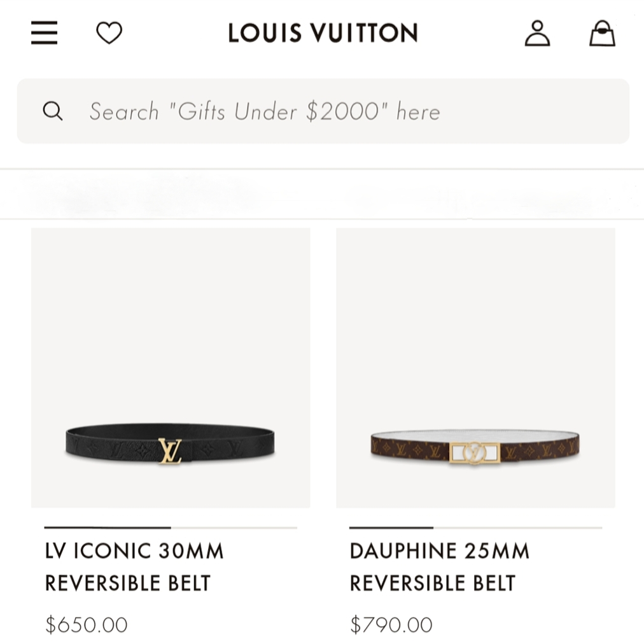The width and height of the screenshot is (644, 644).
Task: Click the dark progress segment under the LV Iconic image
Action: [x=108, y=528]
